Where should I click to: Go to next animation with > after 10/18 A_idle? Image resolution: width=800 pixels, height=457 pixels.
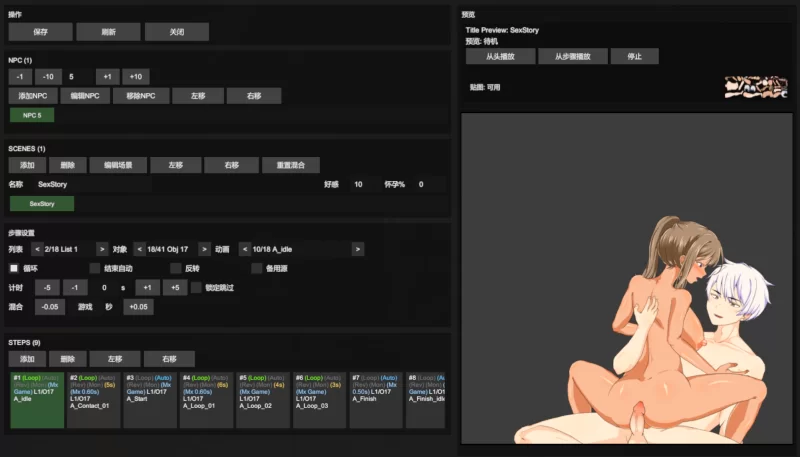358,249
